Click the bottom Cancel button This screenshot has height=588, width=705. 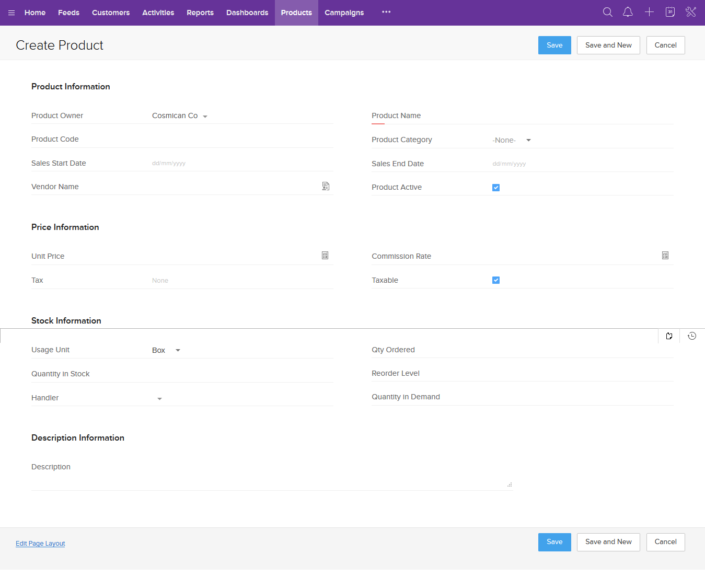(x=666, y=542)
